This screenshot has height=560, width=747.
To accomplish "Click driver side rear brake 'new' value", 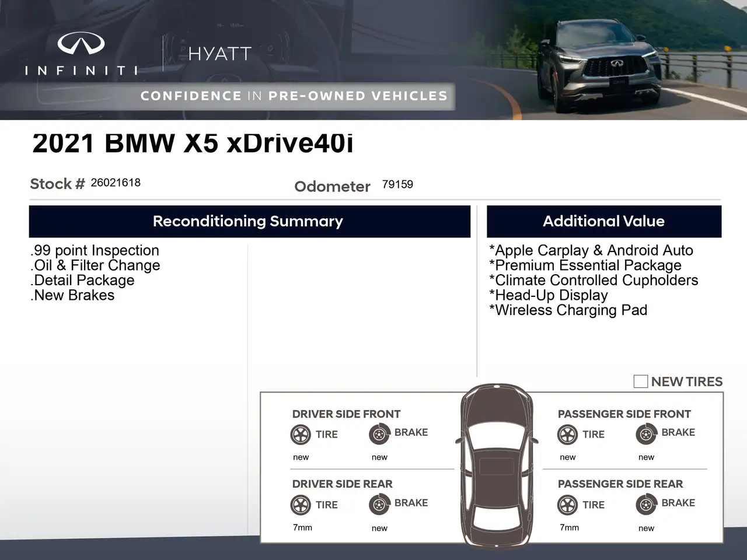I will tap(379, 528).
